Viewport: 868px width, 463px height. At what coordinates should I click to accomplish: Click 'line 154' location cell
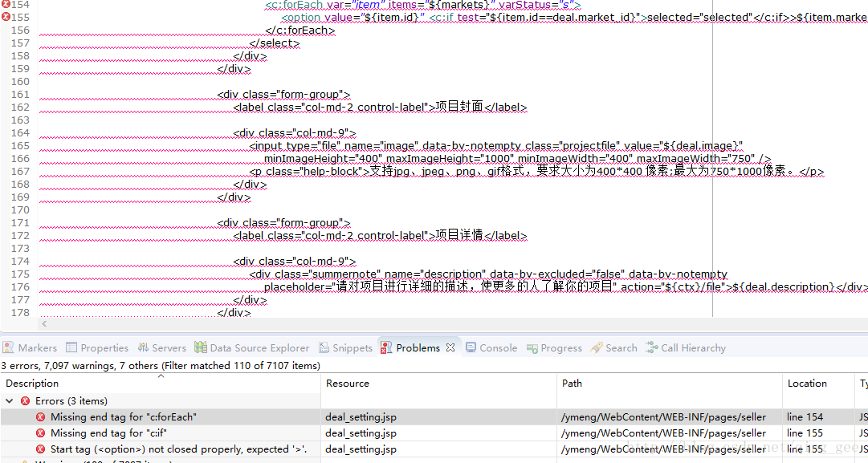coord(805,417)
